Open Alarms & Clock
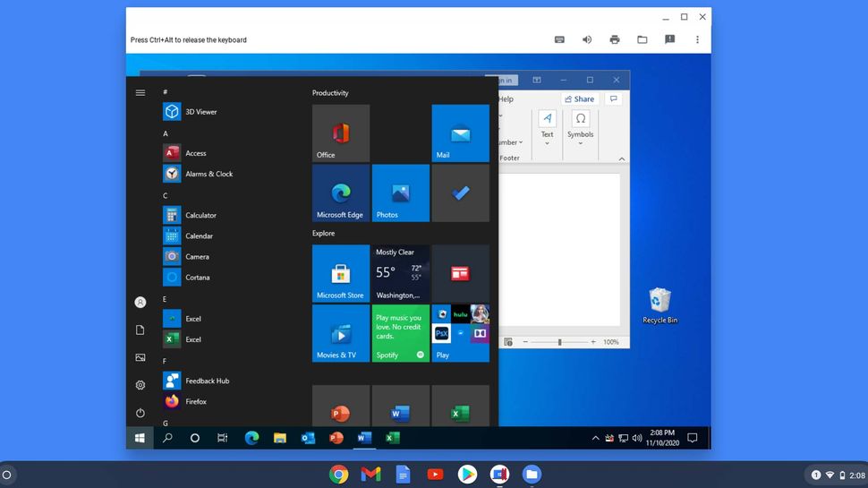Screen dimensions: 868x488 [198, 174]
